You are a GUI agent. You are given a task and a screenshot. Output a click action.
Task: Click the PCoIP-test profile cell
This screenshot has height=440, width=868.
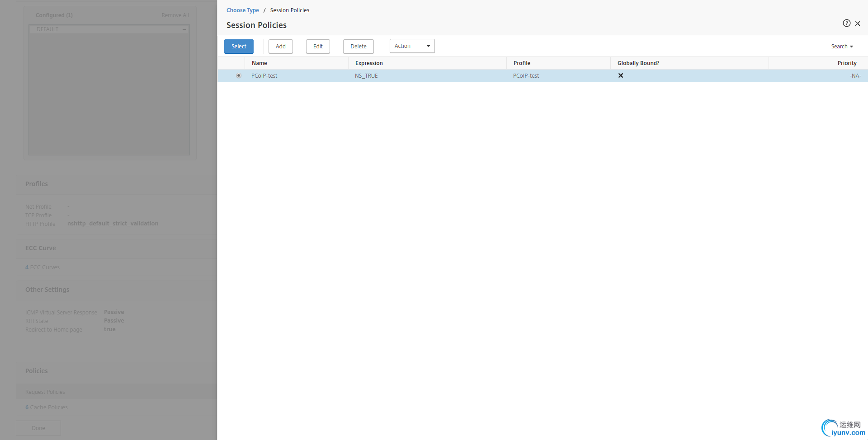coord(526,76)
